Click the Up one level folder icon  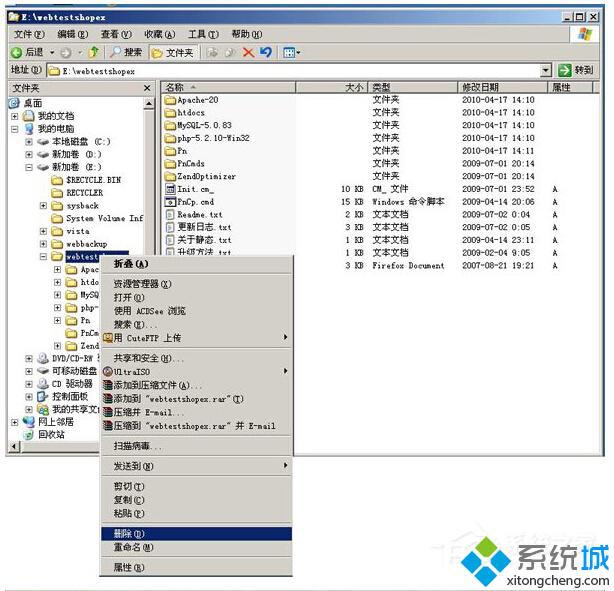click(94, 52)
